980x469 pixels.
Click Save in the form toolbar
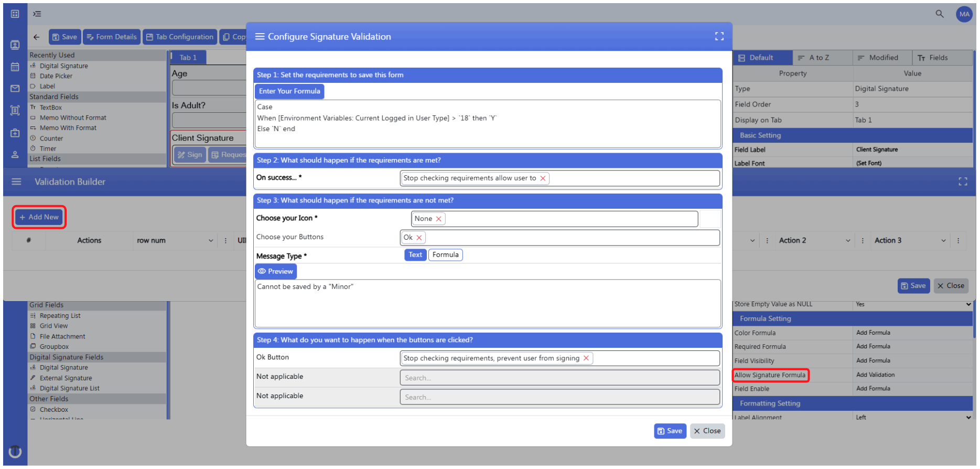(64, 37)
